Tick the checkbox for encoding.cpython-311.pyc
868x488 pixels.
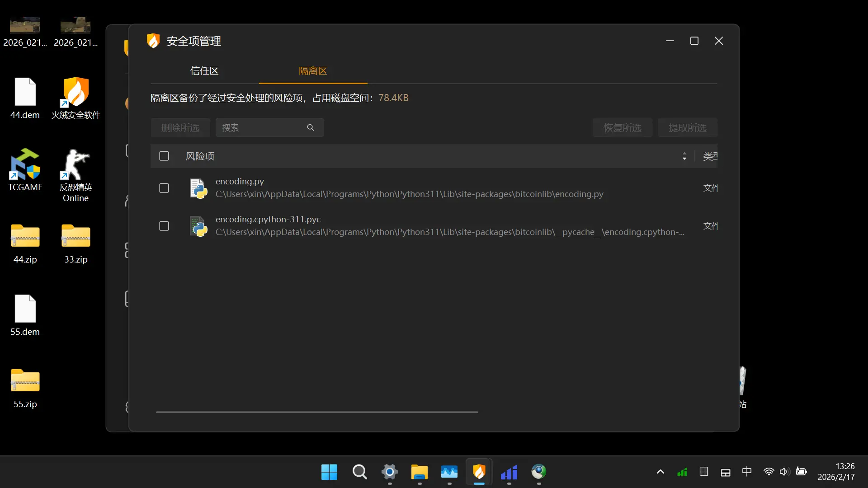click(x=164, y=226)
